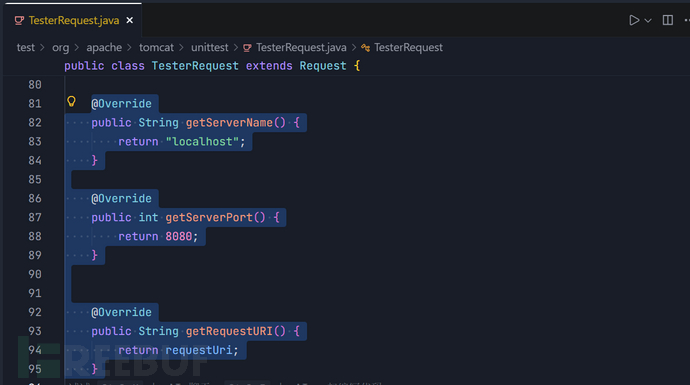Image resolution: width=690 pixels, height=385 pixels.
Task: Expand the chevron after 'unittest' breadcrumb
Action: [236, 48]
